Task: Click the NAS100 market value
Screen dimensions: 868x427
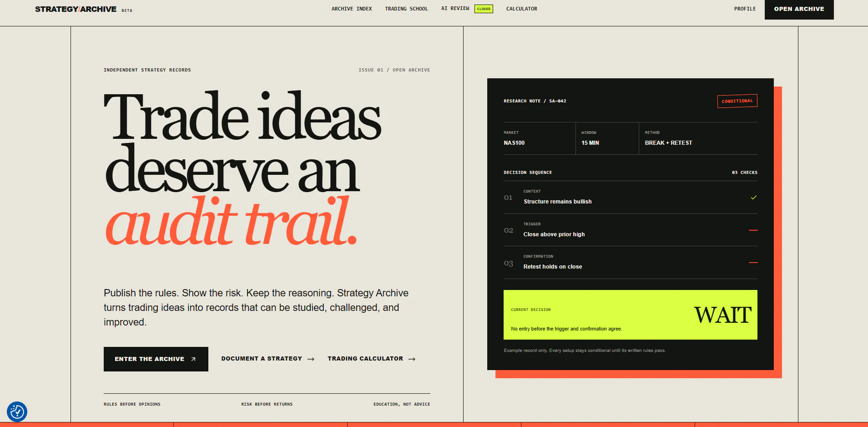Action: click(514, 143)
